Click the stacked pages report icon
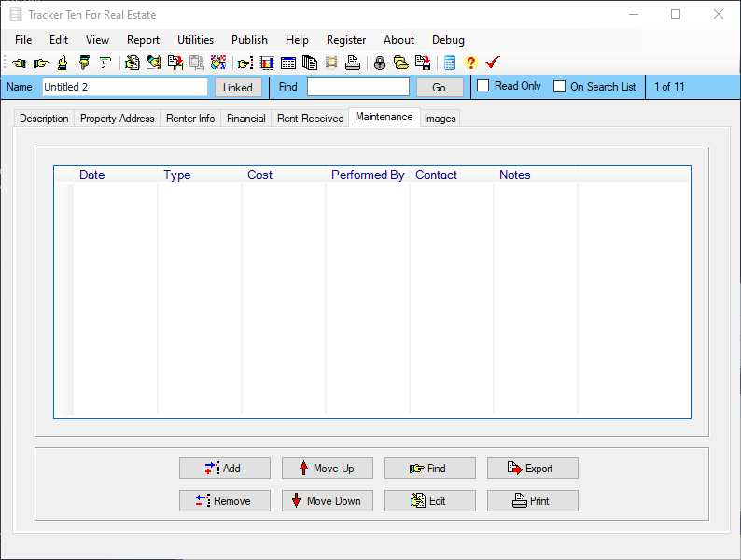Screen dimensions: 741x560 pos(310,63)
